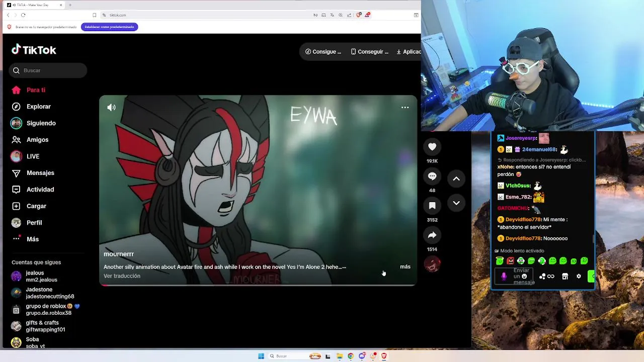Click the chat bubbles dots icon
The image size is (644, 362).
click(542, 277)
